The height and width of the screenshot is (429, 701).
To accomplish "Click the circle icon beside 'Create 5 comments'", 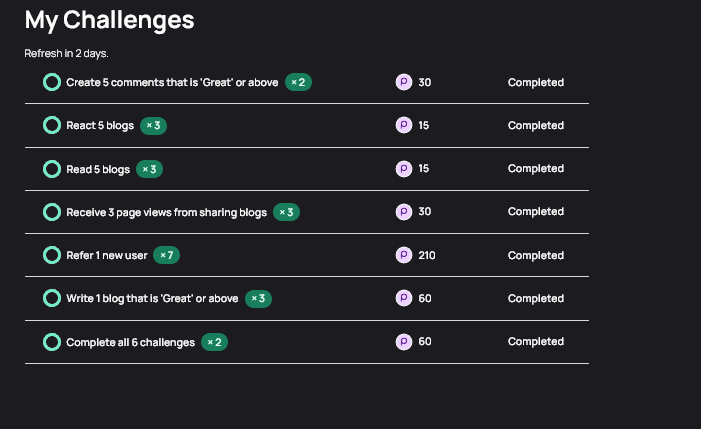I will 52,82.
